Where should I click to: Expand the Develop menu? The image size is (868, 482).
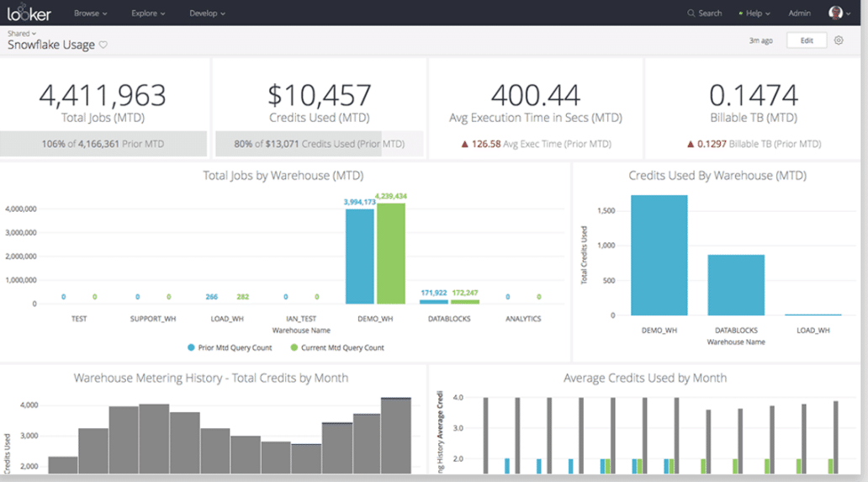click(x=207, y=13)
